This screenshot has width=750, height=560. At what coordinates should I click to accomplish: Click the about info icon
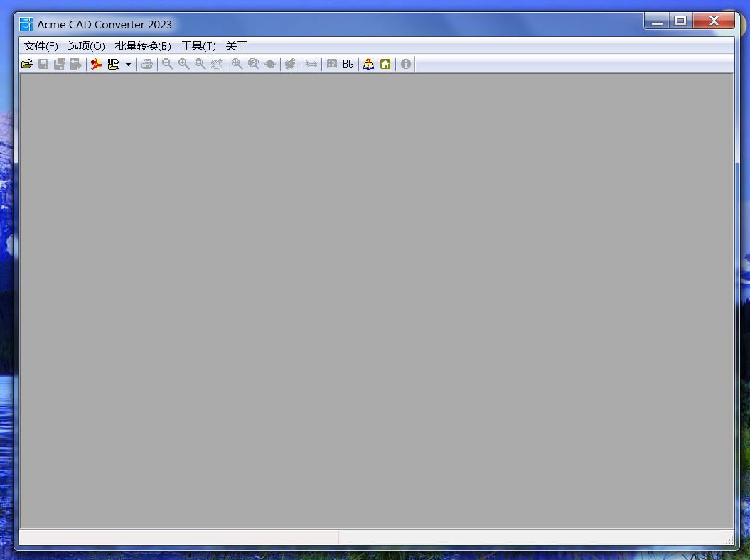406,64
